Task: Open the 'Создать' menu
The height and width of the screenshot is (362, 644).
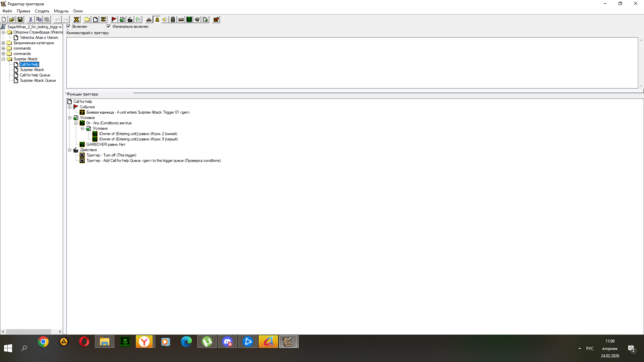Action: pyautogui.click(x=42, y=11)
